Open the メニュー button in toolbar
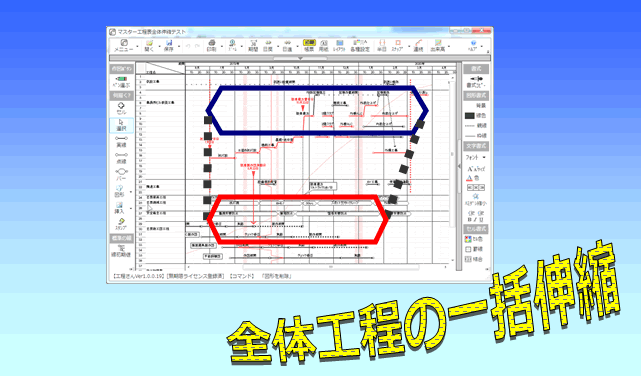 [123, 45]
